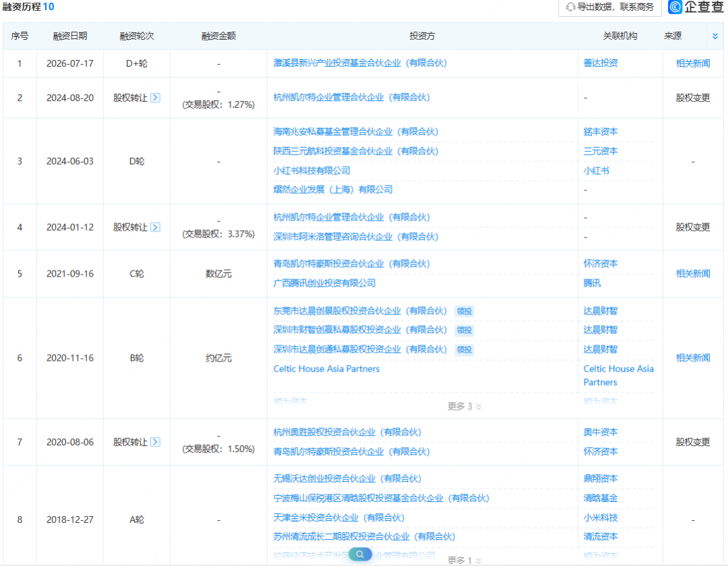The image size is (728, 566).
Task: Click the export data headset icon
Action: 570,7
